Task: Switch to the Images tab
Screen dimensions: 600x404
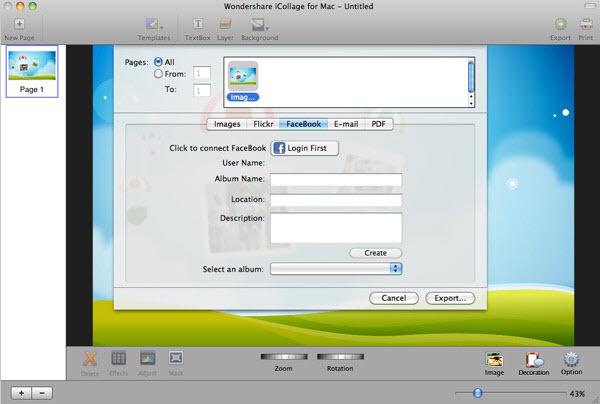Action: click(x=227, y=124)
